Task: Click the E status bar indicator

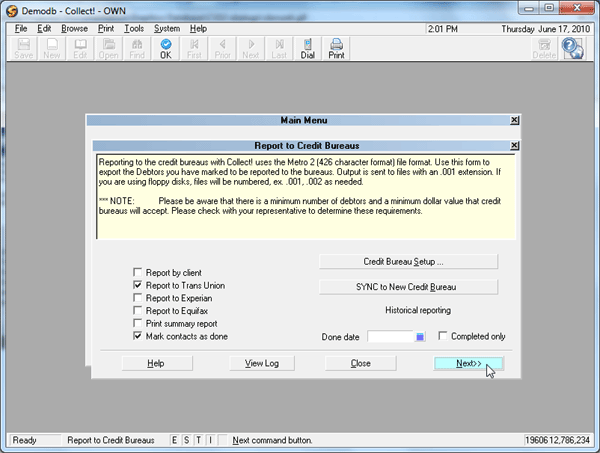Action: tap(174, 440)
